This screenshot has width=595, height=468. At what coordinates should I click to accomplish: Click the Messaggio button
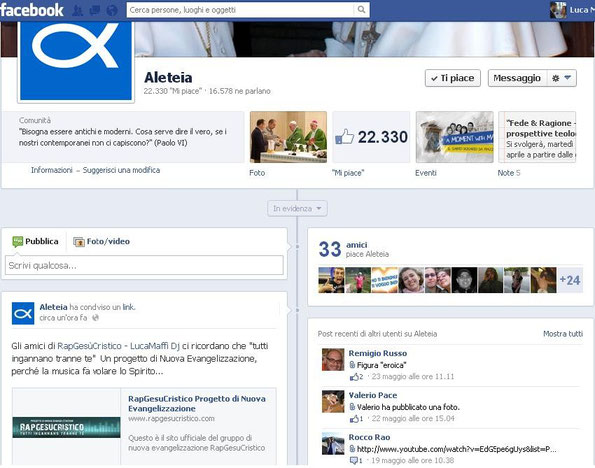[517, 78]
